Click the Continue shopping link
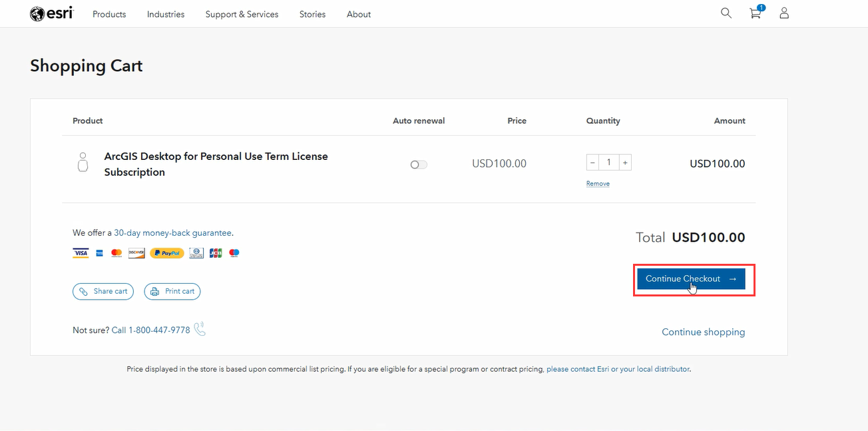 click(704, 332)
